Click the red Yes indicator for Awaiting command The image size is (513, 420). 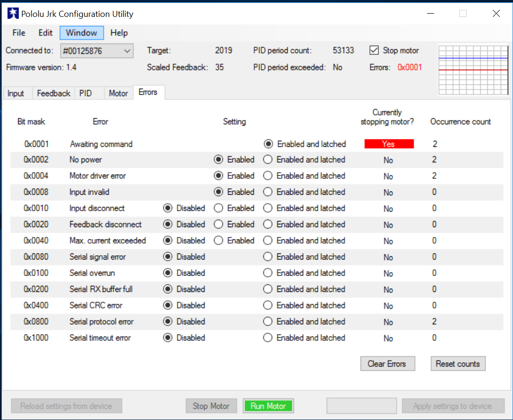coord(389,144)
